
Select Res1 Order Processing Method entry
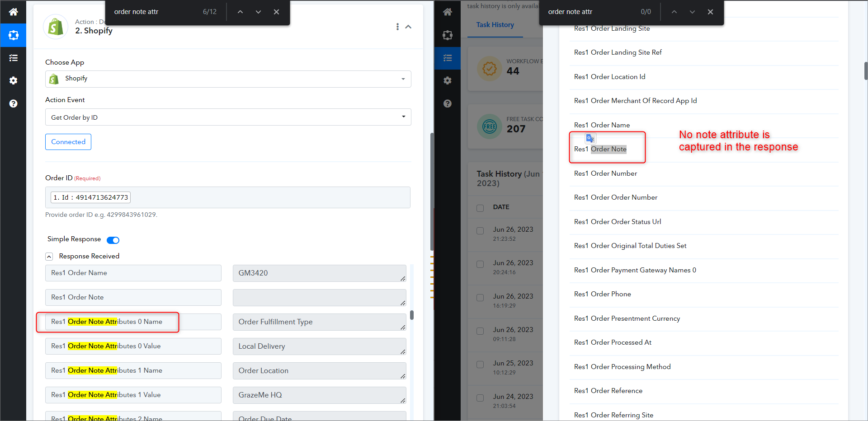[703, 367]
